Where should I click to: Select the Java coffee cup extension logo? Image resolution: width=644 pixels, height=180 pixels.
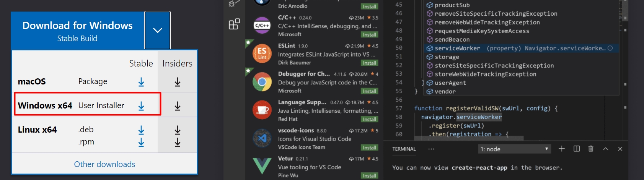tap(262, 110)
